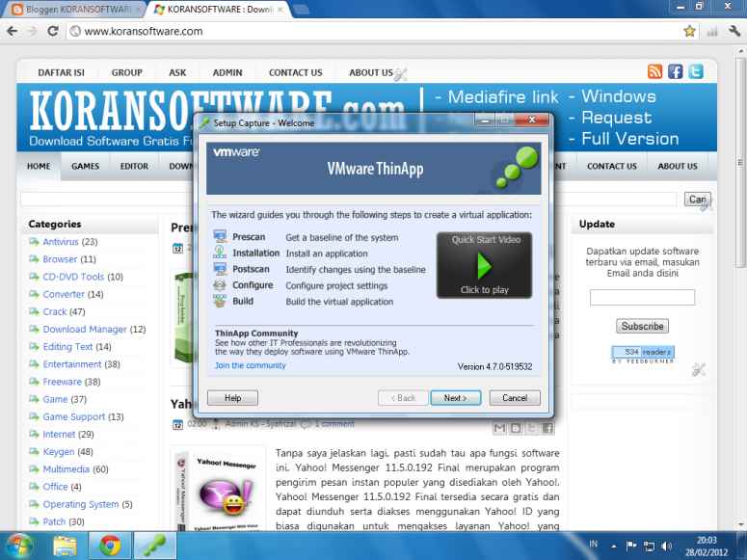
Task: Open the CD-DVD Tools category
Action: pos(73,277)
